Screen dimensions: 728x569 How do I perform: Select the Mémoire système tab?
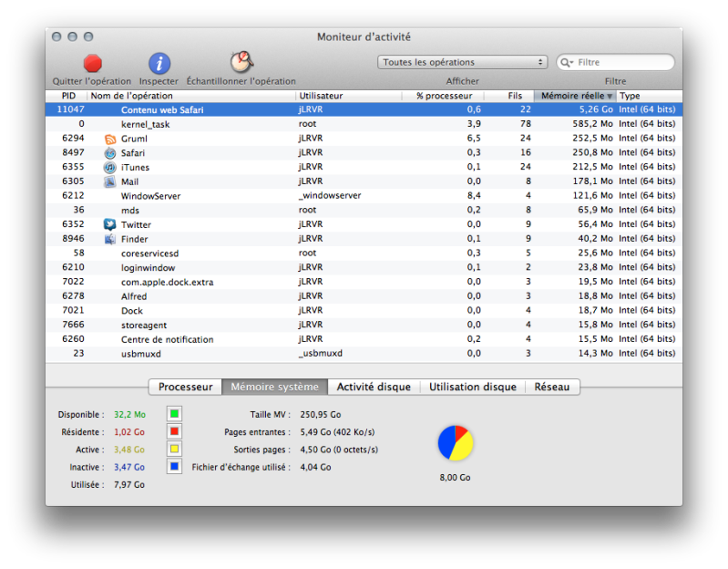coord(275,387)
